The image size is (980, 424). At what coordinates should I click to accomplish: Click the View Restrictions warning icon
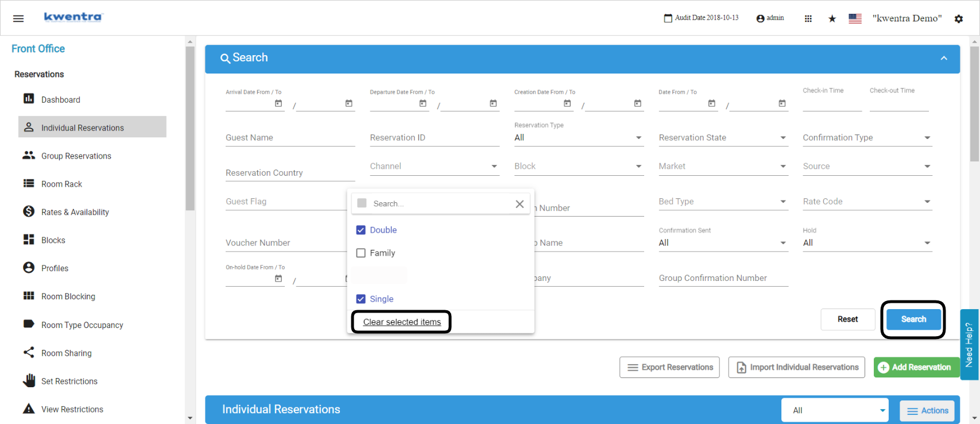29,408
